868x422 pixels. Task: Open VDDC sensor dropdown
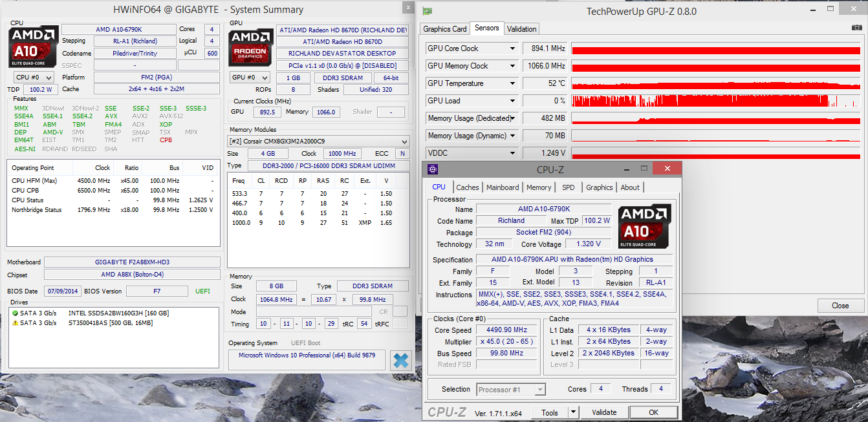point(513,153)
